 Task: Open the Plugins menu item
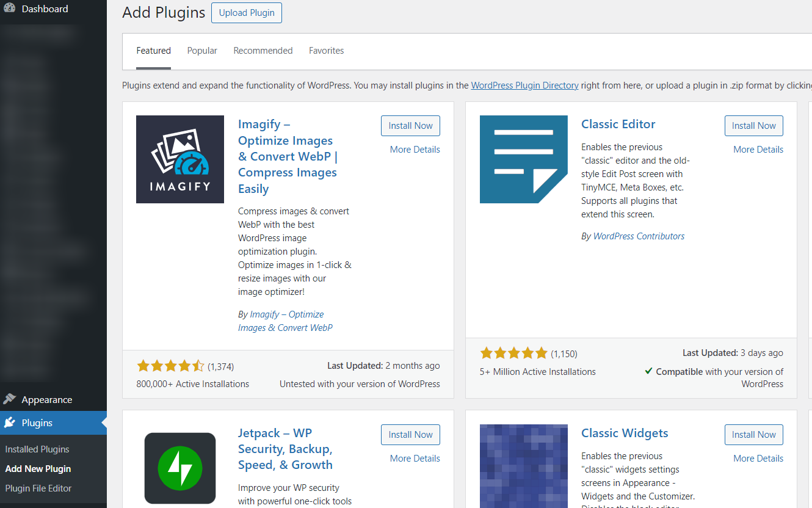point(53,423)
